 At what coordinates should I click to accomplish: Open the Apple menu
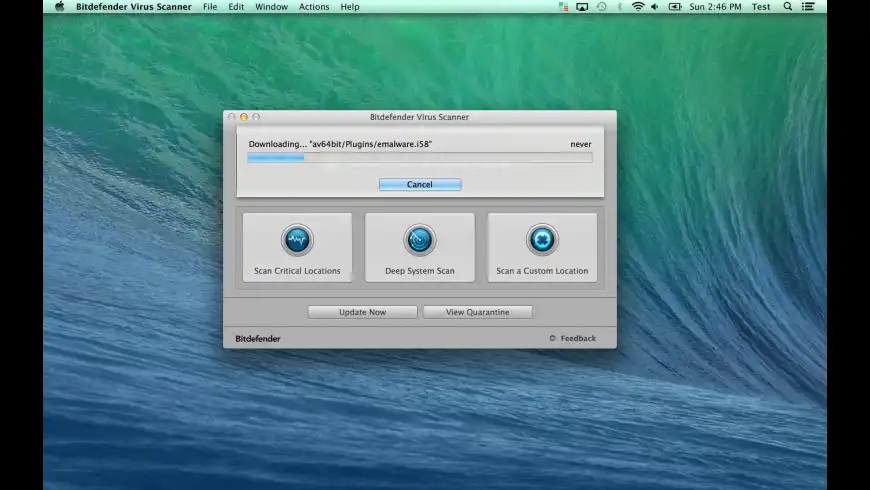point(59,7)
